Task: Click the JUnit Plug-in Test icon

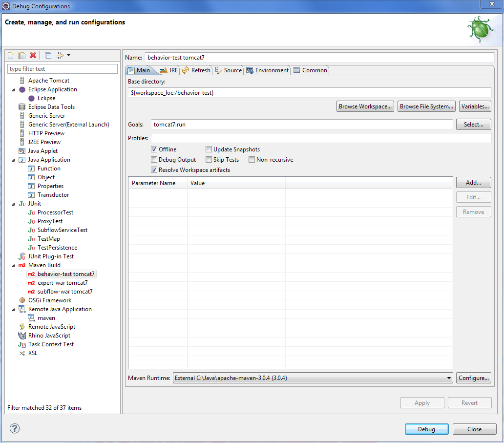Action: (22, 256)
